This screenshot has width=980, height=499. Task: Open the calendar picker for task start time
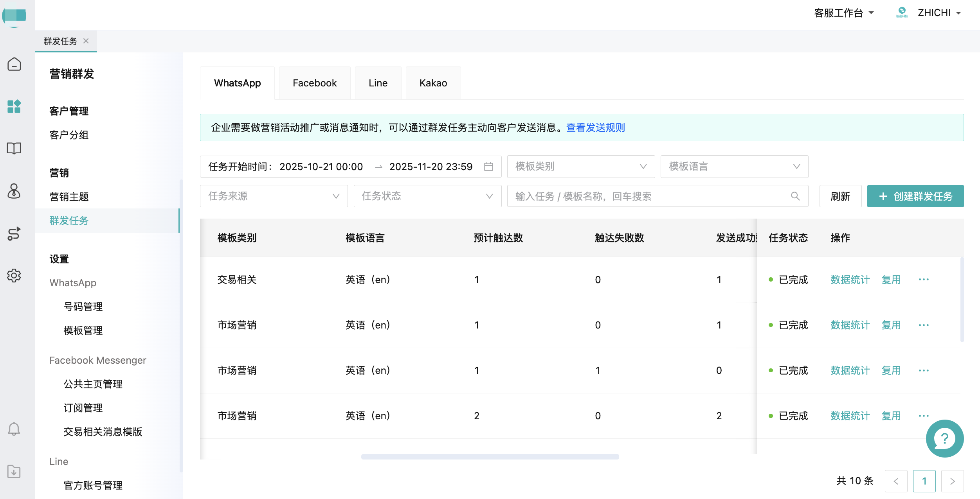tap(489, 166)
